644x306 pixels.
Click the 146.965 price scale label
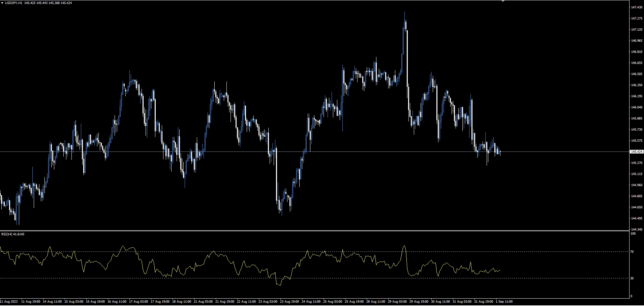coord(636,41)
